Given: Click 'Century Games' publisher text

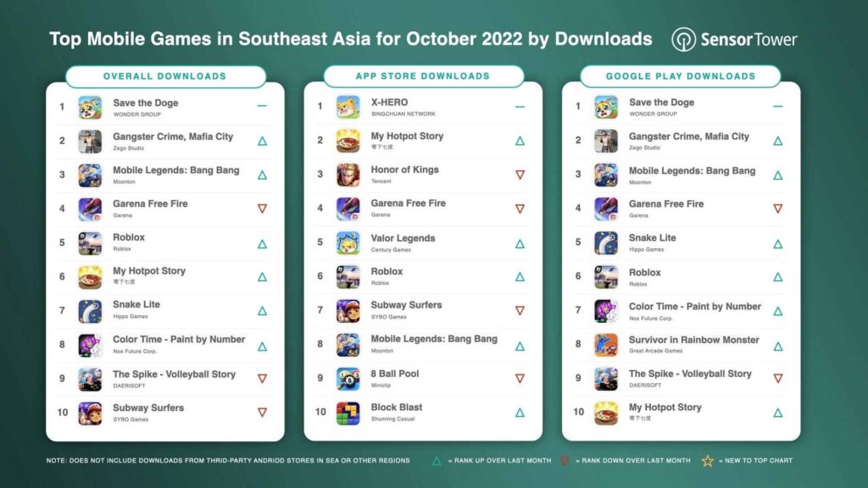Looking at the screenshot, I should [391, 250].
